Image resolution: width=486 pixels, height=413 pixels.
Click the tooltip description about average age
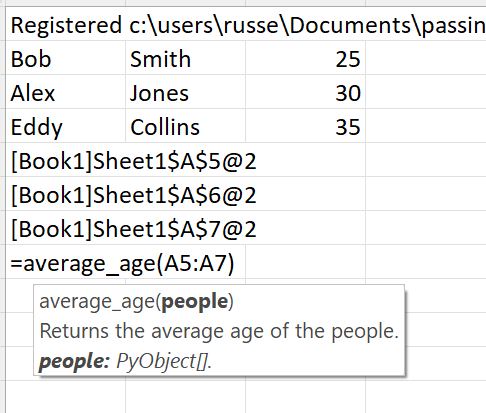(x=219, y=331)
